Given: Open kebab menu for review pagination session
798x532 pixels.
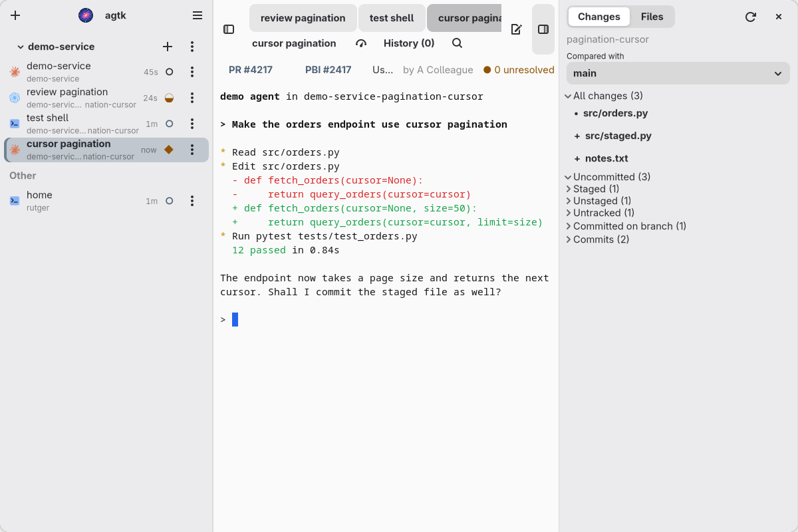Looking at the screenshot, I should [192, 98].
